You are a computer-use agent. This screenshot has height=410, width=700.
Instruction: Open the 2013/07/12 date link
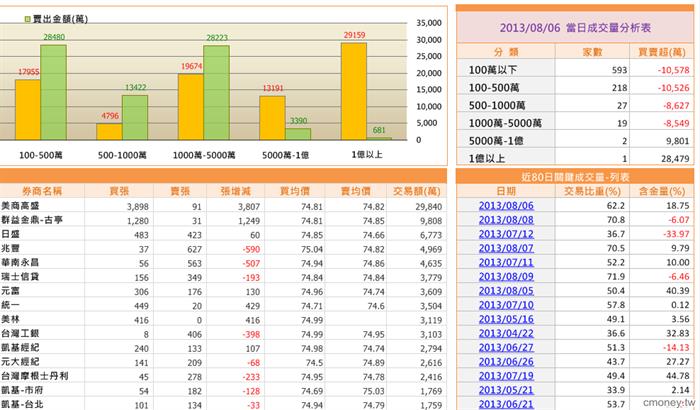click(506, 234)
